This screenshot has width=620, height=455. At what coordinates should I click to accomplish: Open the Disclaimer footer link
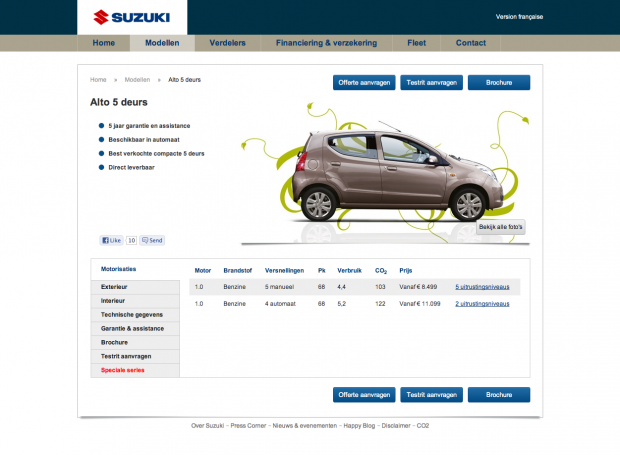tap(396, 426)
